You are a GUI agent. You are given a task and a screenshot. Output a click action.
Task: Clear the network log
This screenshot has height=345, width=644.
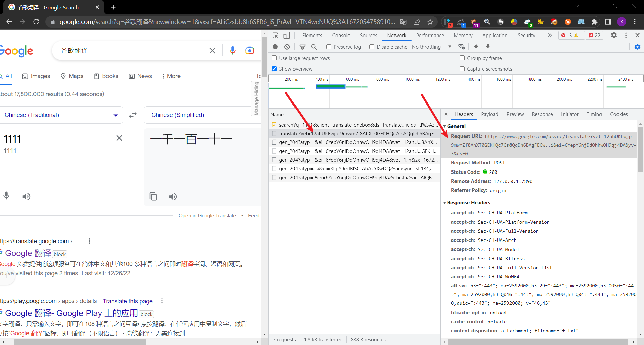pyautogui.click(x=287, y=47)
